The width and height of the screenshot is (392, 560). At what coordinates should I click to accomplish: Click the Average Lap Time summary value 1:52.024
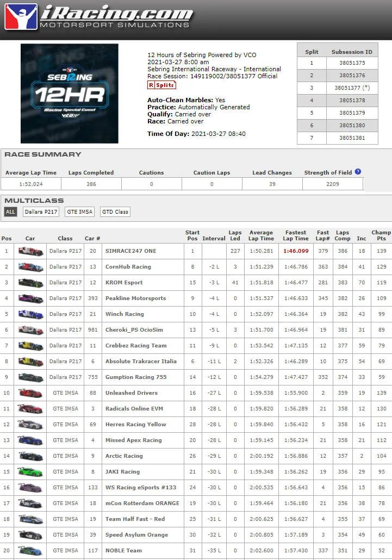point(31,184)
